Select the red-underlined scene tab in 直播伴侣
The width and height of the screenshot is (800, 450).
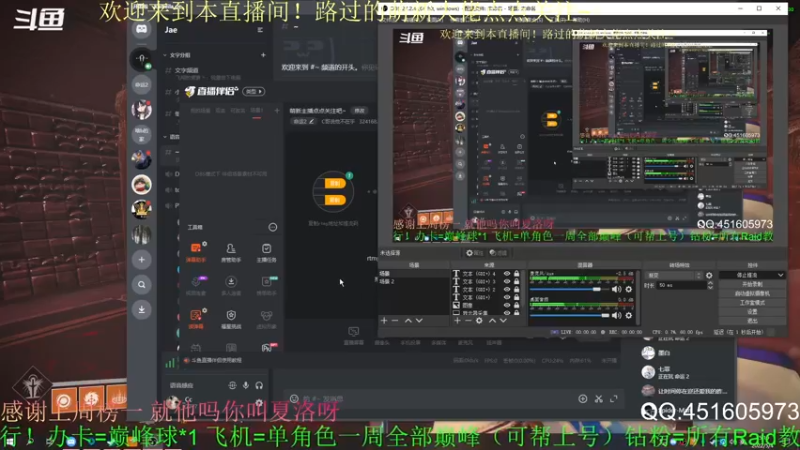pos(257,111)
